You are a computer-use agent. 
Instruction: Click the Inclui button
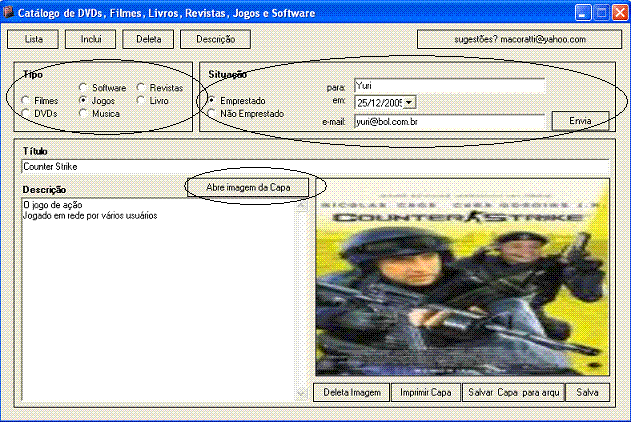pyautogui.click(x=91, y=39)
